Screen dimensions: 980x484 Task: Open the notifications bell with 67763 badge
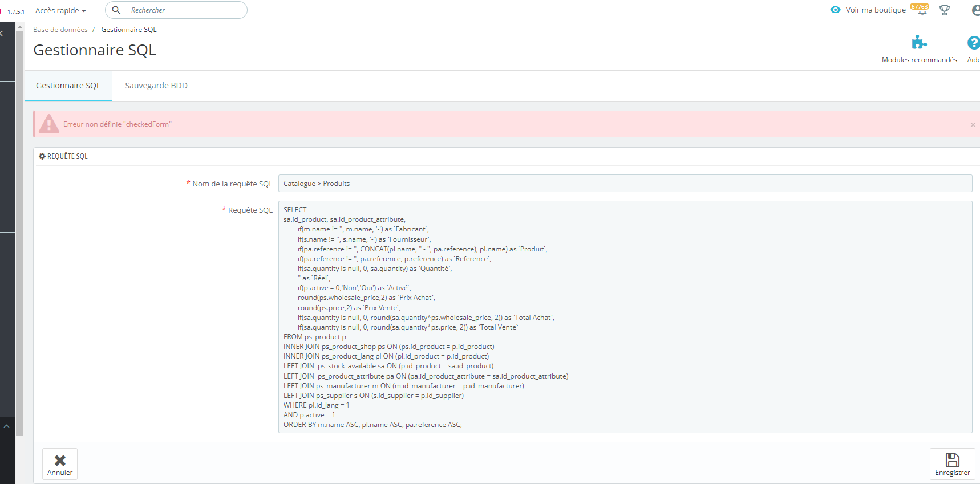(x=922, y=10)
